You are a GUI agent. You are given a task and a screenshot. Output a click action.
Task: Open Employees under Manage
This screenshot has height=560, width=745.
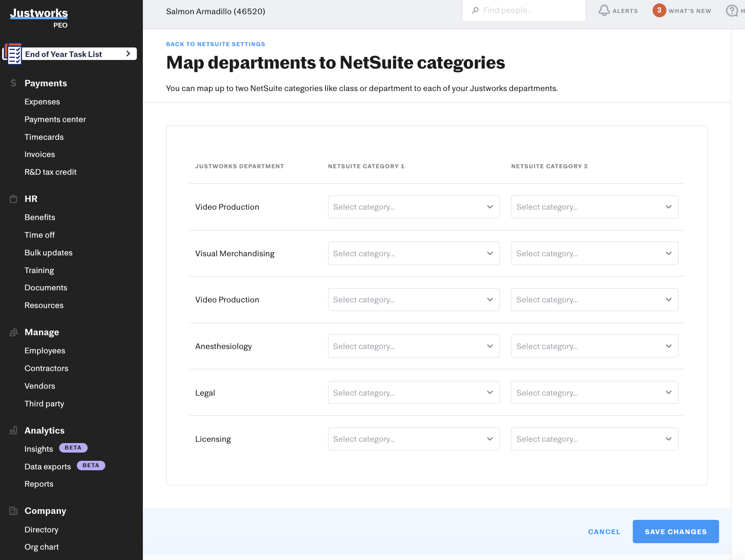(x=45, y=351)
